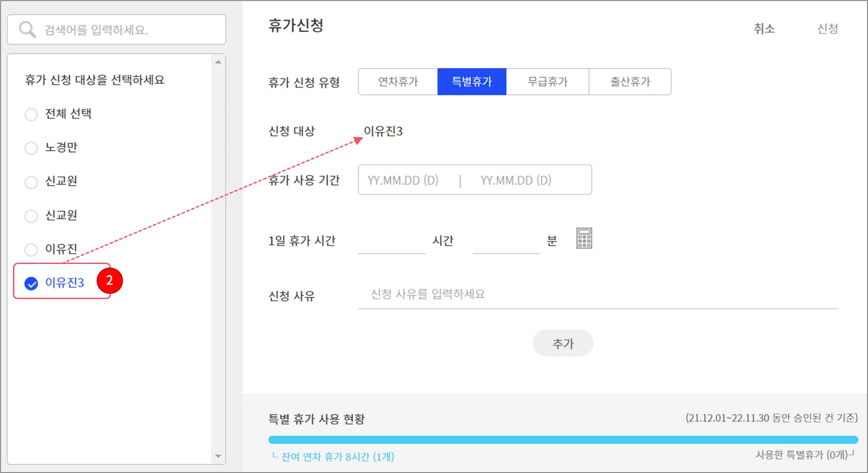Click the search magnifier icon
The width and height of the screenshot is (868, 473).
pos(27,29)
